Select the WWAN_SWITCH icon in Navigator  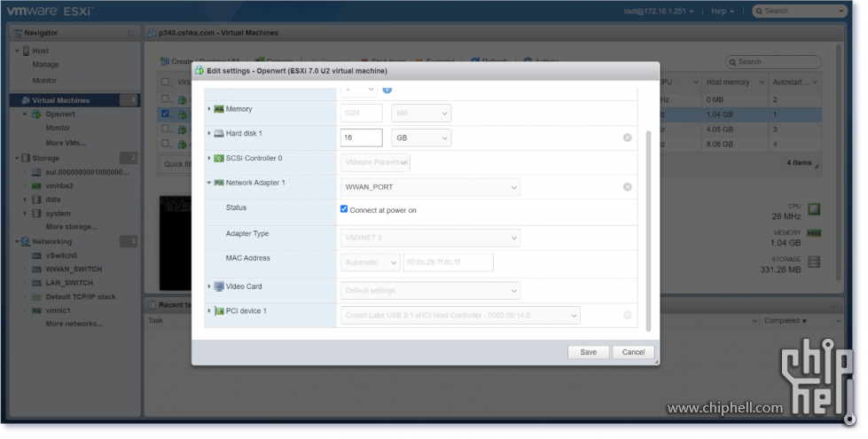36,269
